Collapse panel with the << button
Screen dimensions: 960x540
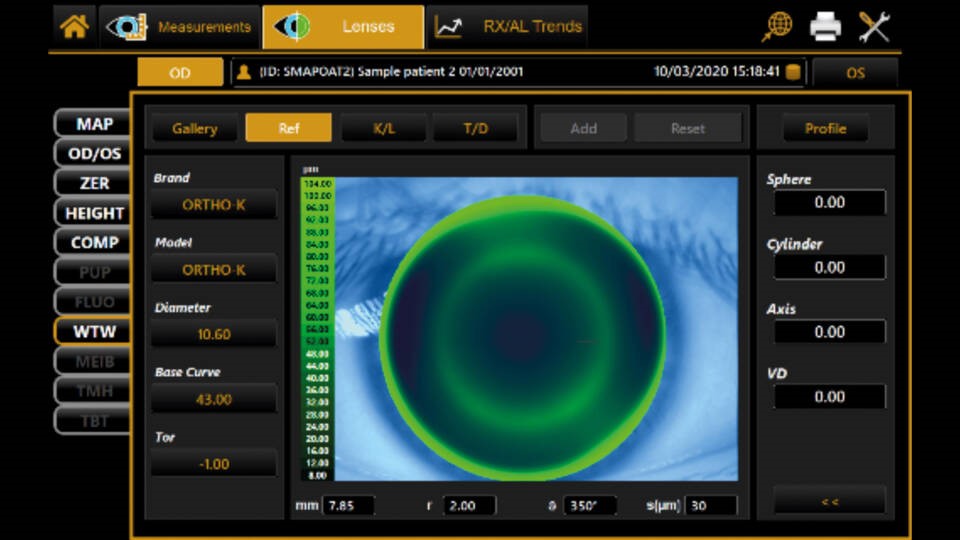[x=829, y=501]
